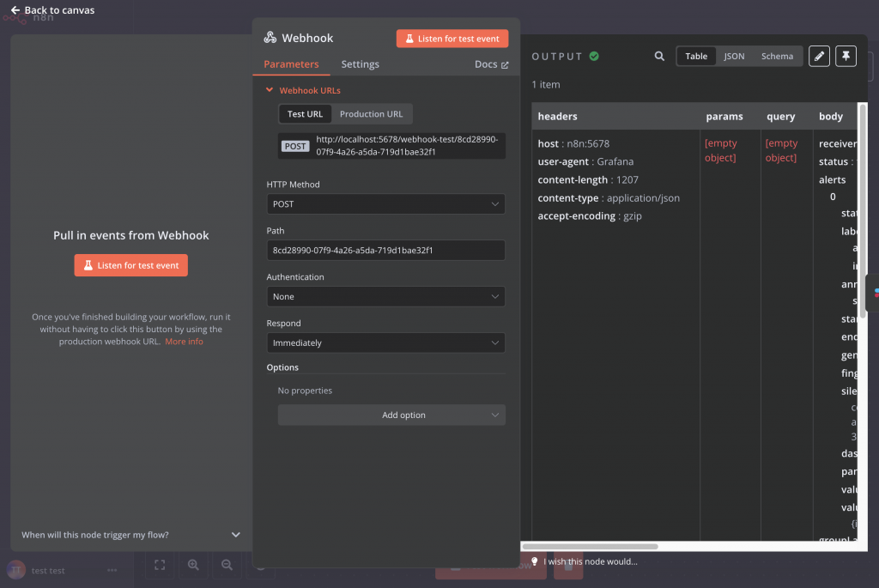This screenshot has height=588, width=879.
Task: Click the [empty object] cell under query
Action: (781, 150)
